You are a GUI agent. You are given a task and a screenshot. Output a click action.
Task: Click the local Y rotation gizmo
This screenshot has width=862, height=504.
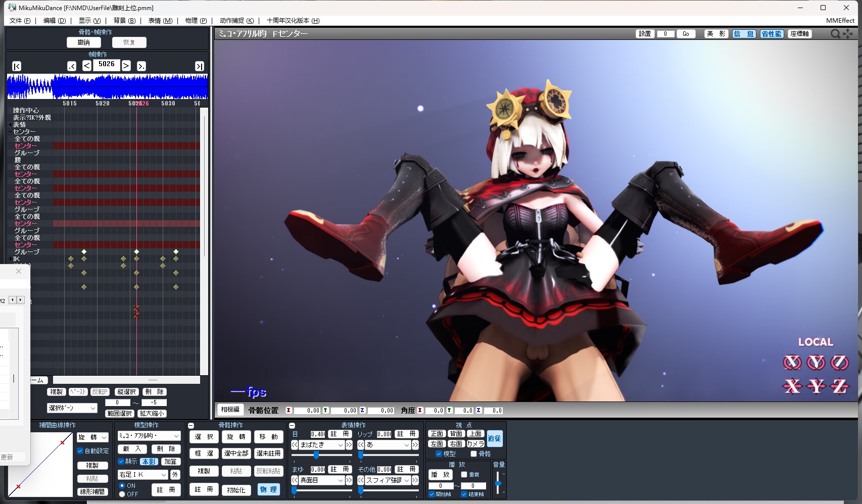816,362
